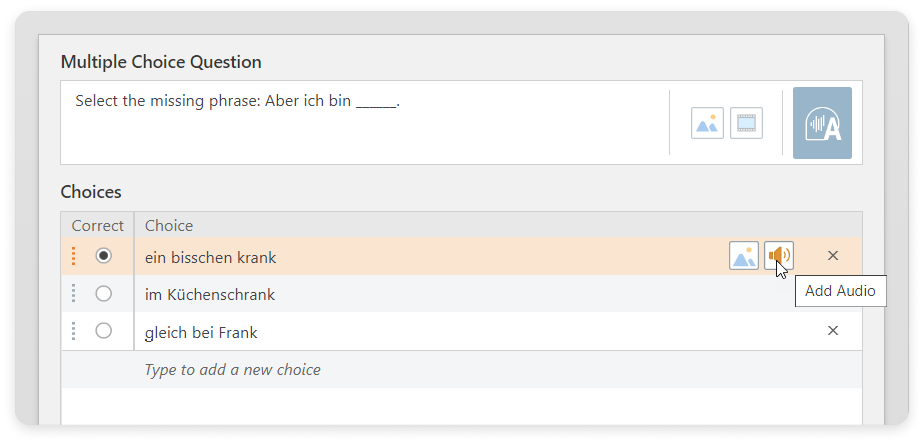Mark 'gleich bei Frank' as correct

[104, 331]
